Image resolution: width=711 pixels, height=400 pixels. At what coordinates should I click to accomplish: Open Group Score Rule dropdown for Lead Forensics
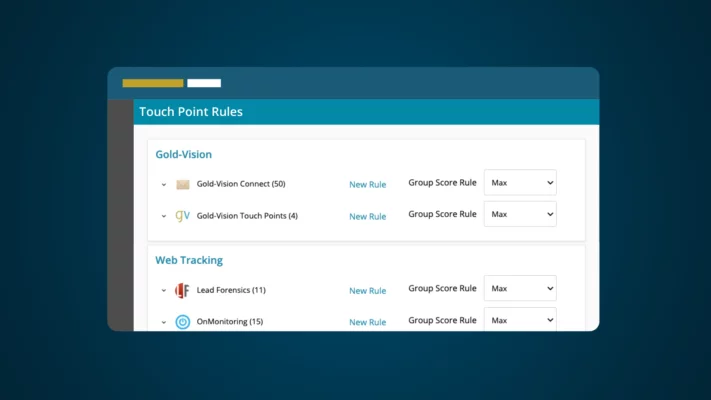520,288
